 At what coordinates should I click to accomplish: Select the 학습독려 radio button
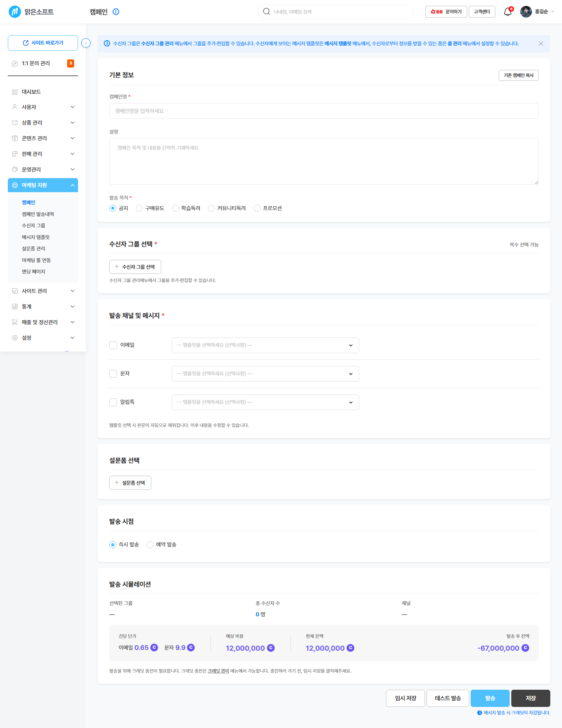point(176,208)
